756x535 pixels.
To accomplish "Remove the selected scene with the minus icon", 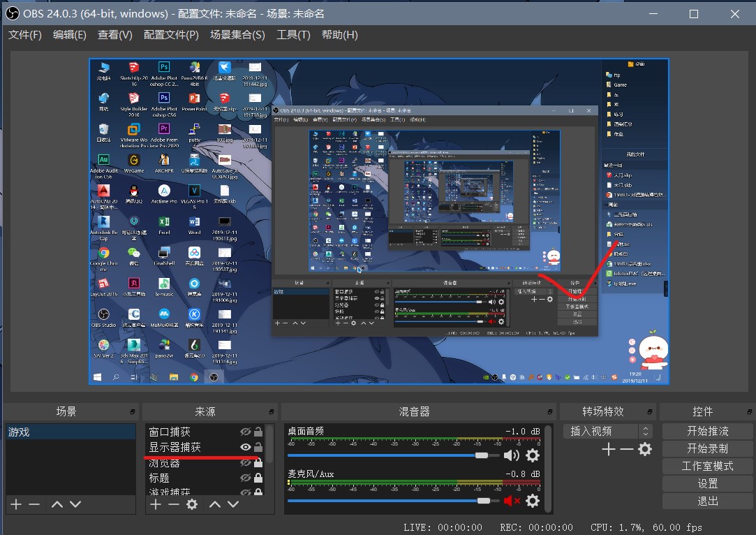I will (x=34, y=504).
